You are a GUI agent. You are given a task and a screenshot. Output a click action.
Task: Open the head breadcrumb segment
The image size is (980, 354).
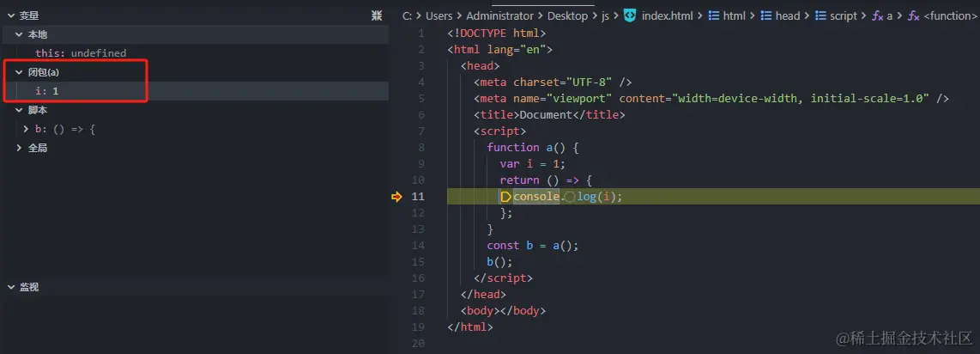pos(788,15)
